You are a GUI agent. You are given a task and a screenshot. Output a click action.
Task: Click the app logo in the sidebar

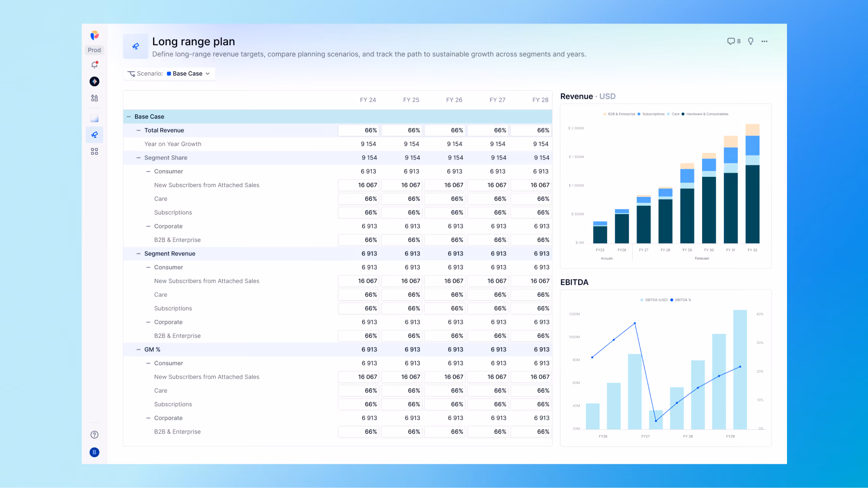coord(95,35)
